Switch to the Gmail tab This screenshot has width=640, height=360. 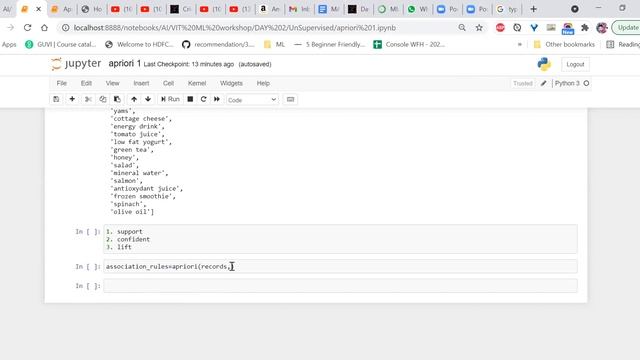[299, 9]
